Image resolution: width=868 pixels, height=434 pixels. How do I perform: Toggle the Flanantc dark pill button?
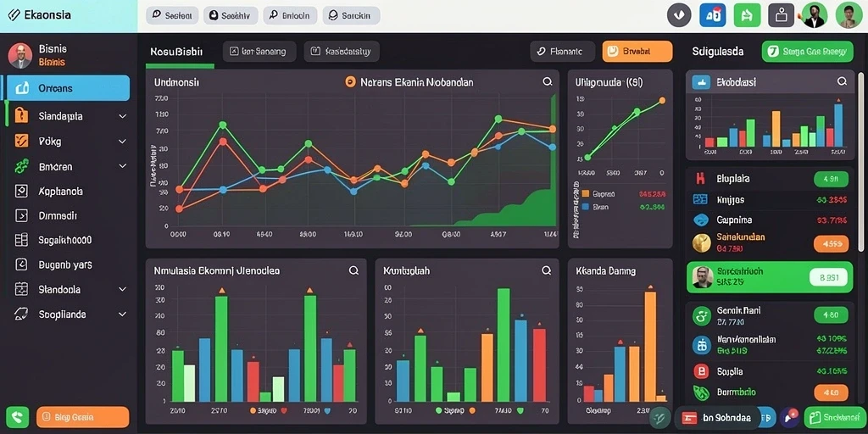point(563,52)
